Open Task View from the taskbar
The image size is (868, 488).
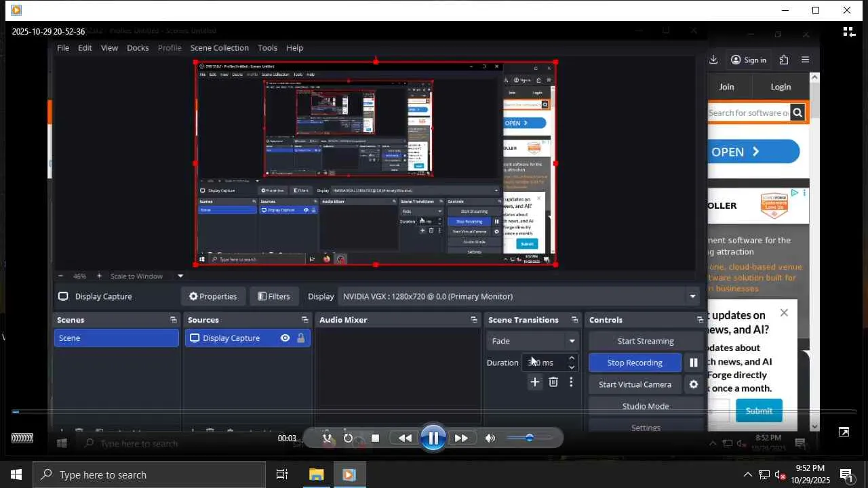pyautogui.click(x=282, y=474)
